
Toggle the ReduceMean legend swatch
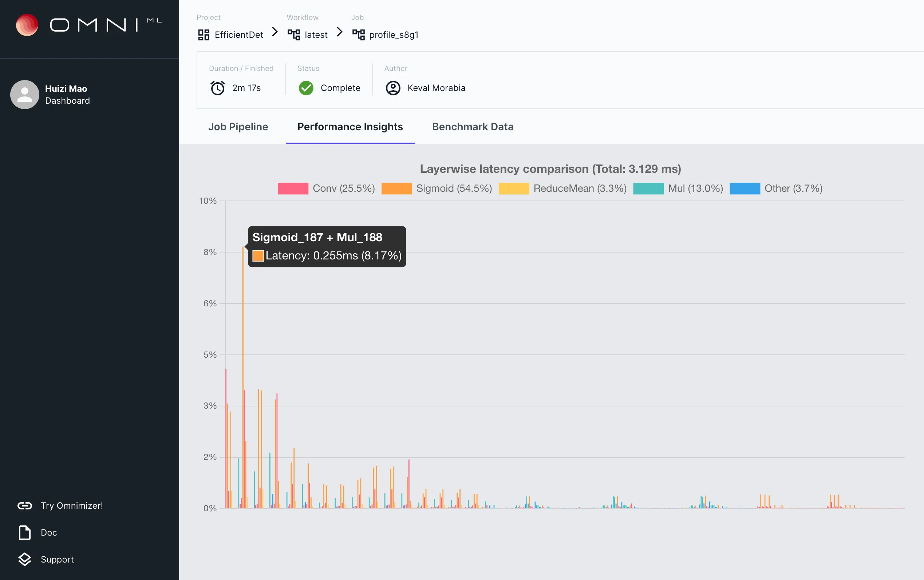pyautogui.click(x=514, y=188)
